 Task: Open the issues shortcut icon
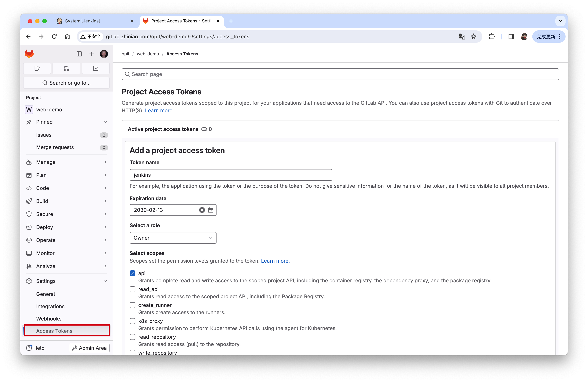(37, 68)
